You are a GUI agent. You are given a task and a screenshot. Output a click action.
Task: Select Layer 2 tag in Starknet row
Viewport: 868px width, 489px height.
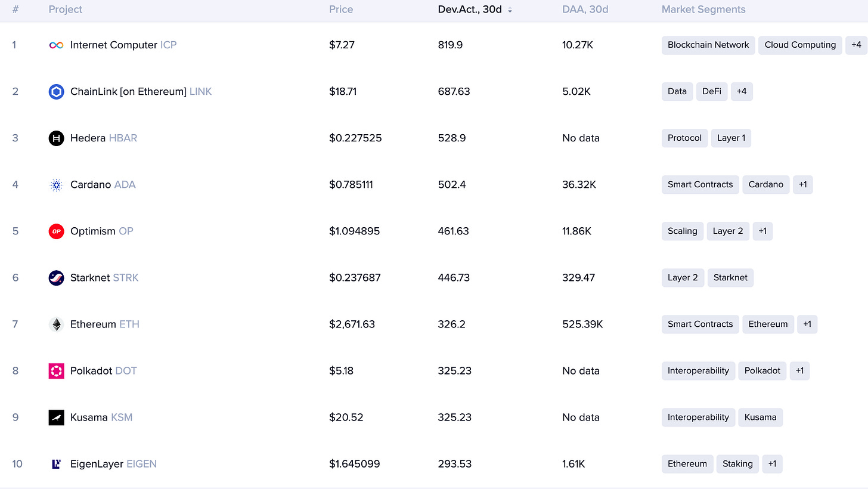click(x=683, y=278)
